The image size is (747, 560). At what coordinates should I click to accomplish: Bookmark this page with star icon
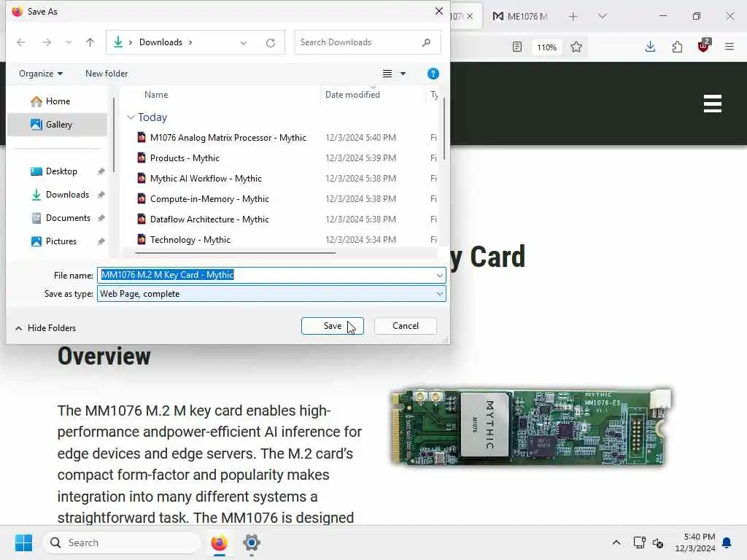(576, 47)
